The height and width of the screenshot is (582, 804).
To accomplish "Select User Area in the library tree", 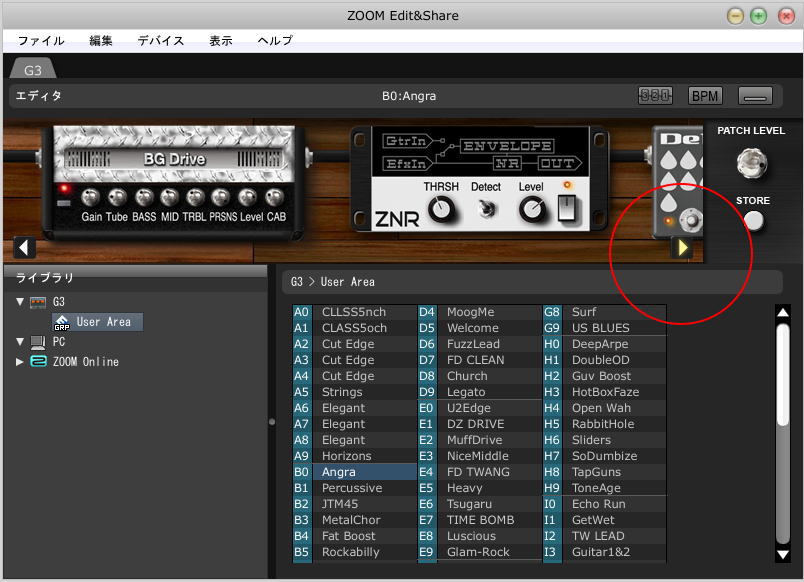I will [97, 322].
